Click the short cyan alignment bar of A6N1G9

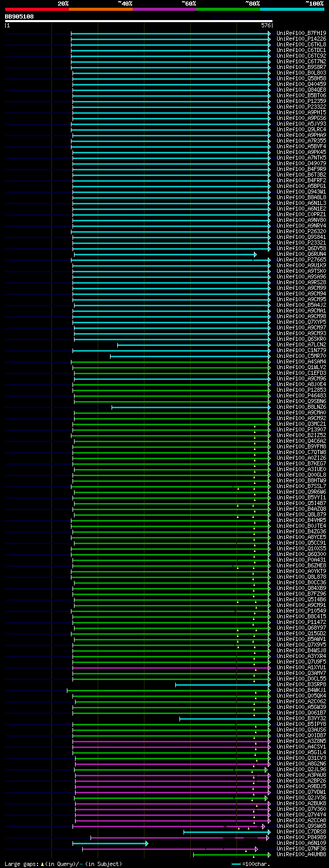pyautogui.click(x=110, y=843)
